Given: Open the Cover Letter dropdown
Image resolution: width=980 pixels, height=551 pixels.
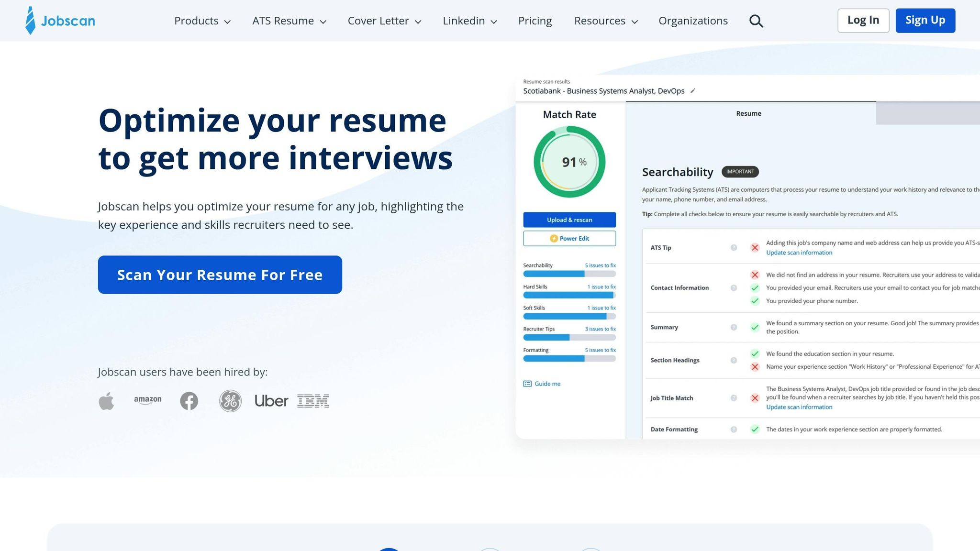Looking at the screenshot, I should (x=384, y=21).
